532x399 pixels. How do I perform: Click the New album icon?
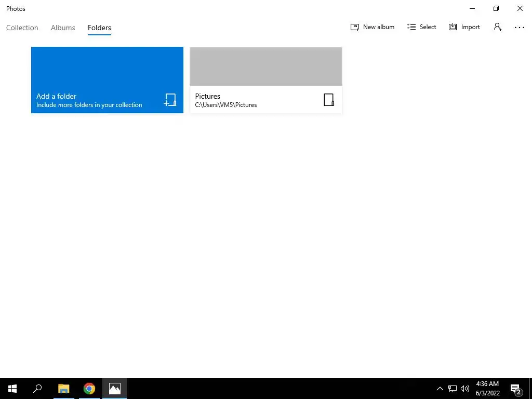click(x=354, y=27)
